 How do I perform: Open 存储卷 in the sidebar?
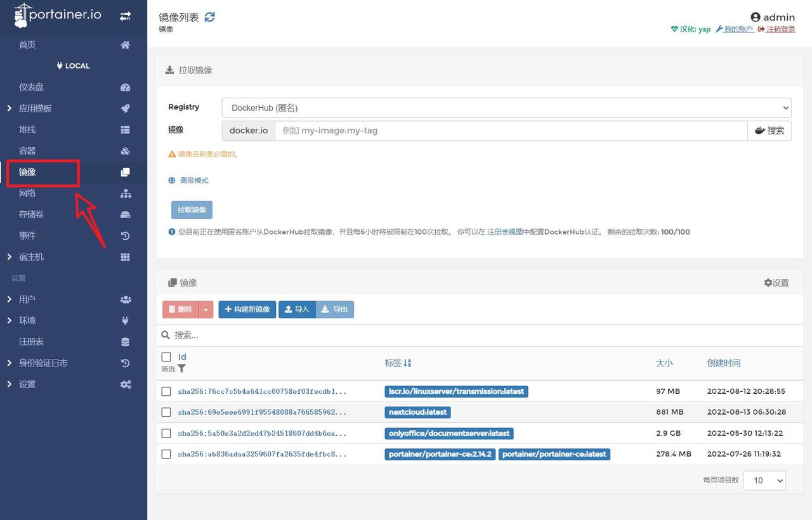(31, 214)
